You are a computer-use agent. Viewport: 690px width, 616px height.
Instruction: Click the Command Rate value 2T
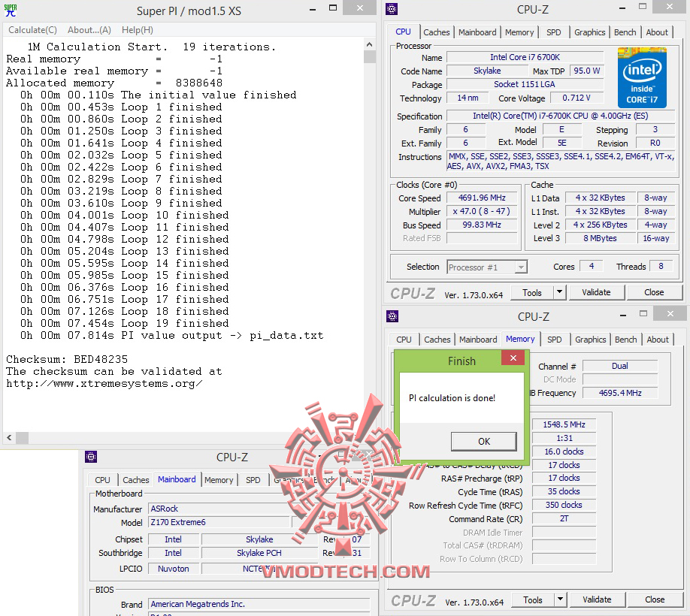point(564,518)
